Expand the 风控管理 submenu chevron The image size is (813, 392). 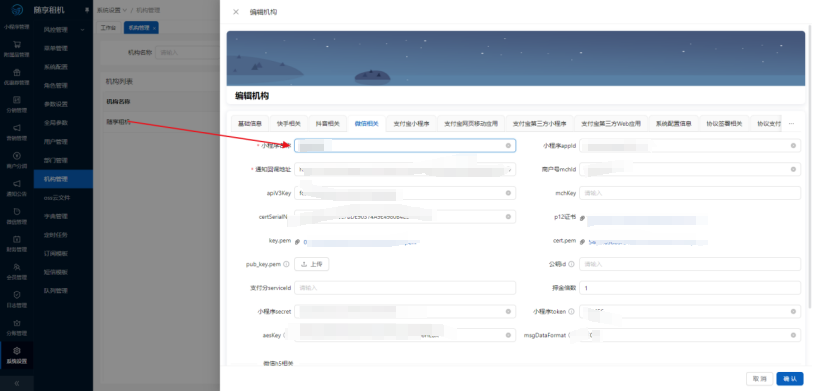pos(82,30)
